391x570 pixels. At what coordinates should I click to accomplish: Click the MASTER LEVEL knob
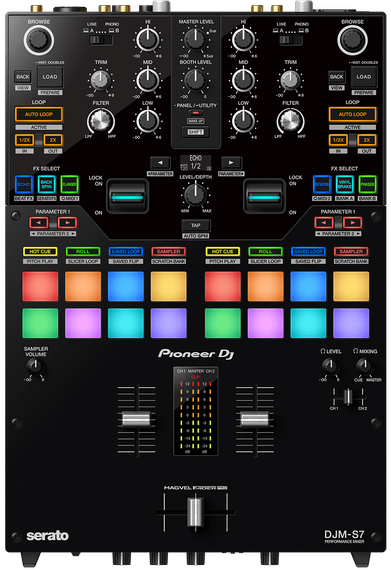click(x=196, y=39)
